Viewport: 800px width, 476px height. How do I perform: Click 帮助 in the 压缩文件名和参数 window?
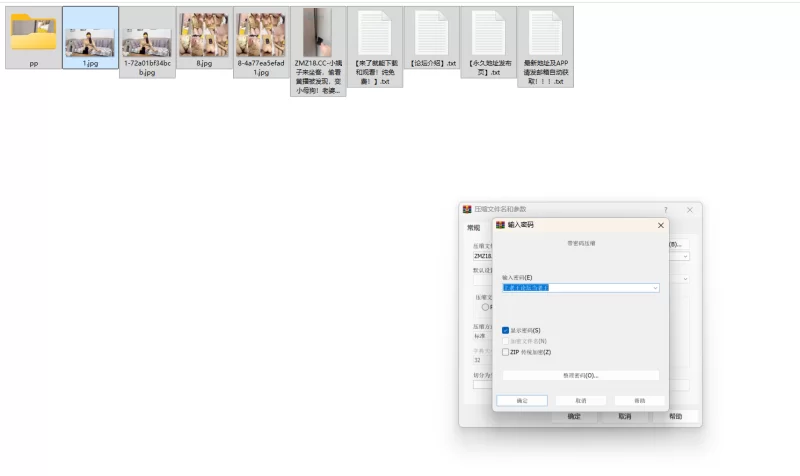click(x=675, y=416)
